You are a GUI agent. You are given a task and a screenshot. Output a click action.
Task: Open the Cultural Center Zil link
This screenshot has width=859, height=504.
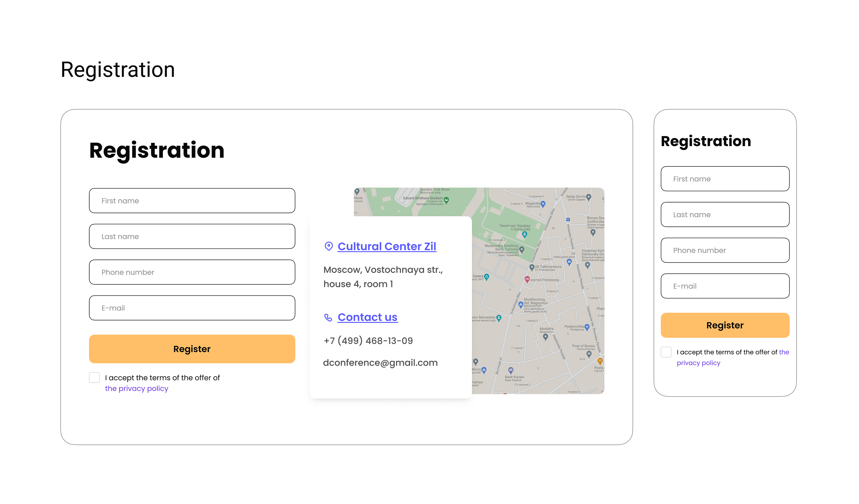click(x=387, y=246)
